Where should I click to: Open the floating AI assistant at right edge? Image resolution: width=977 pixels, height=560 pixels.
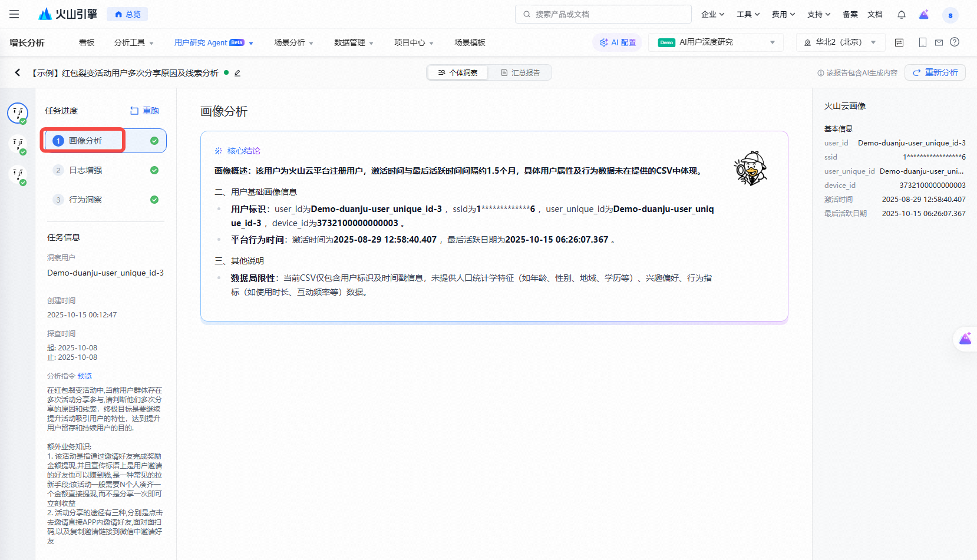pyautogui.click(x=965, y=339)
